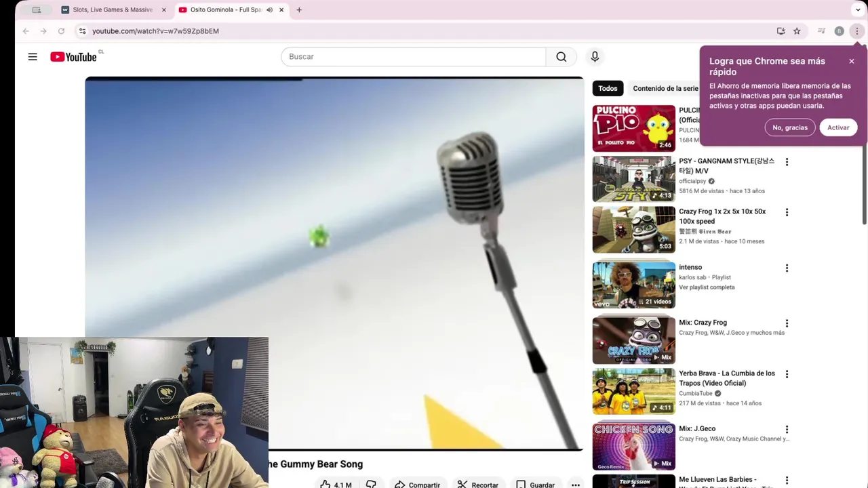
Task: Clip the video with Recortar
Action: [477, 485]
